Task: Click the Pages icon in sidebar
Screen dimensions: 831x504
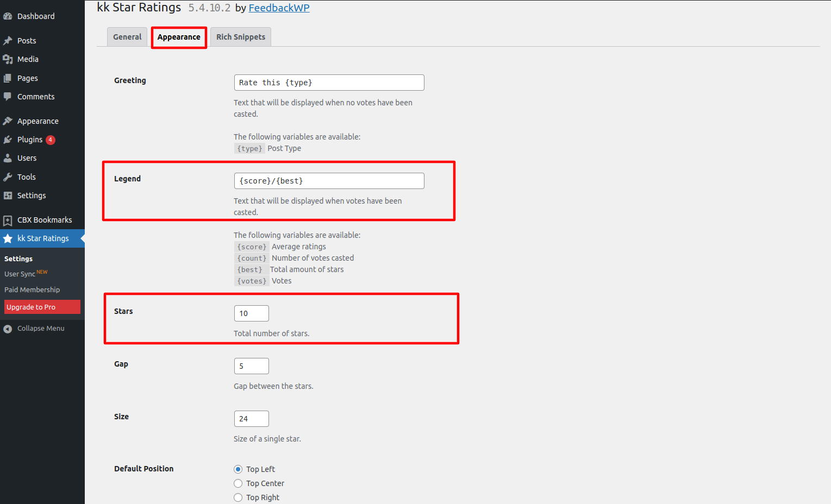Action: pos(8,78)
